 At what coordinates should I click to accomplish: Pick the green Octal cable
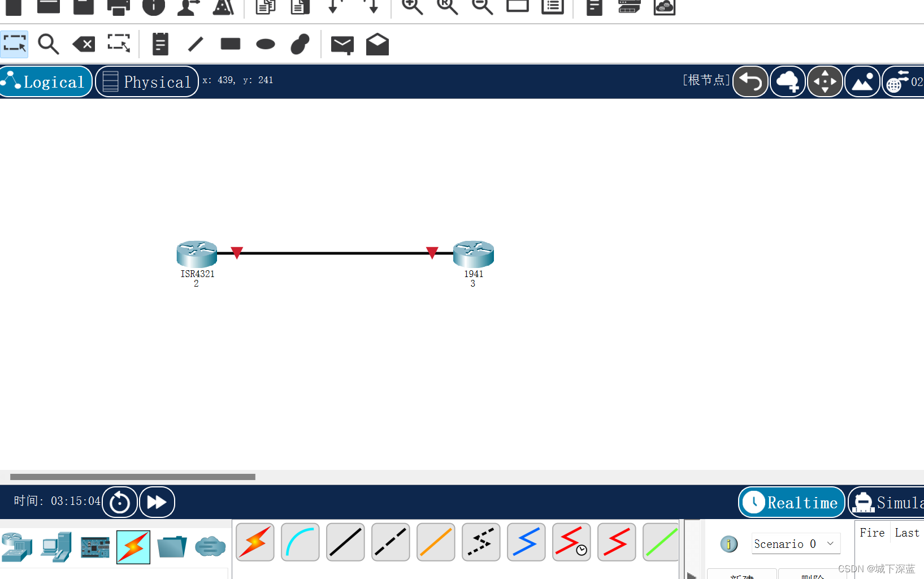tap(661, 542)
